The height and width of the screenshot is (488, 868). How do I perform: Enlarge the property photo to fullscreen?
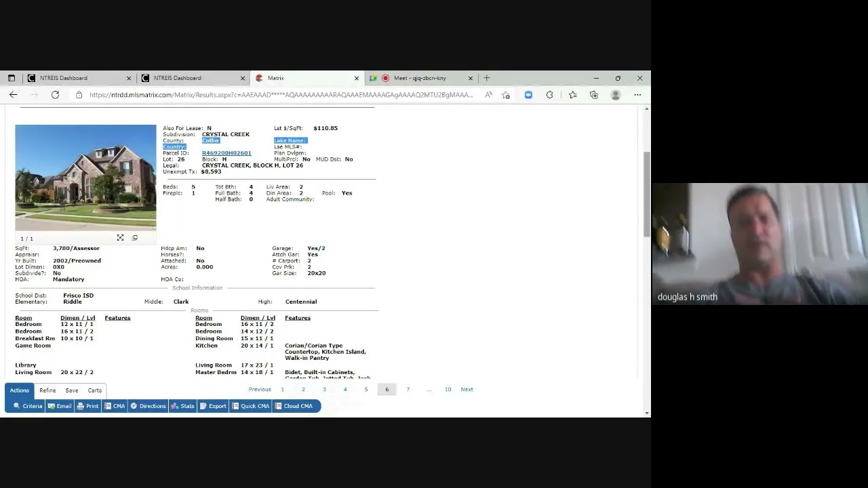click(120, 238)
